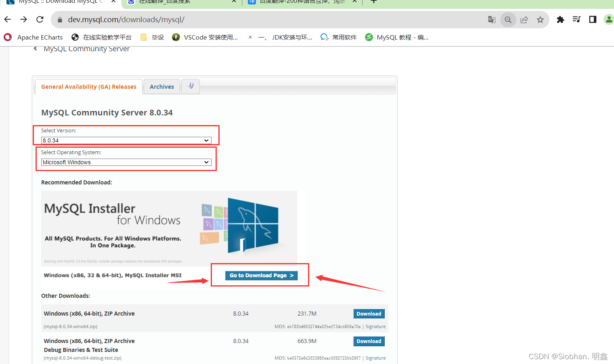The width and height of the screenshot is (614, 364).
Task: Go forward in browser history
Action: click(x=23, y=19)
